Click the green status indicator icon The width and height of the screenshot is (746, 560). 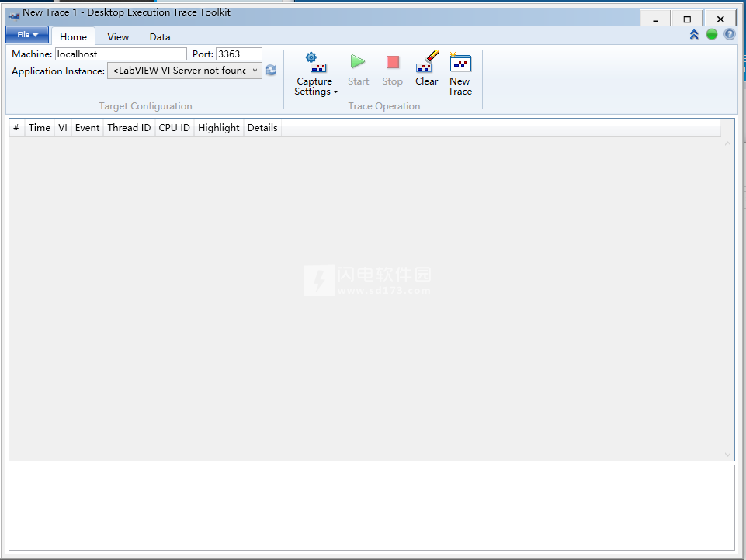712,34
